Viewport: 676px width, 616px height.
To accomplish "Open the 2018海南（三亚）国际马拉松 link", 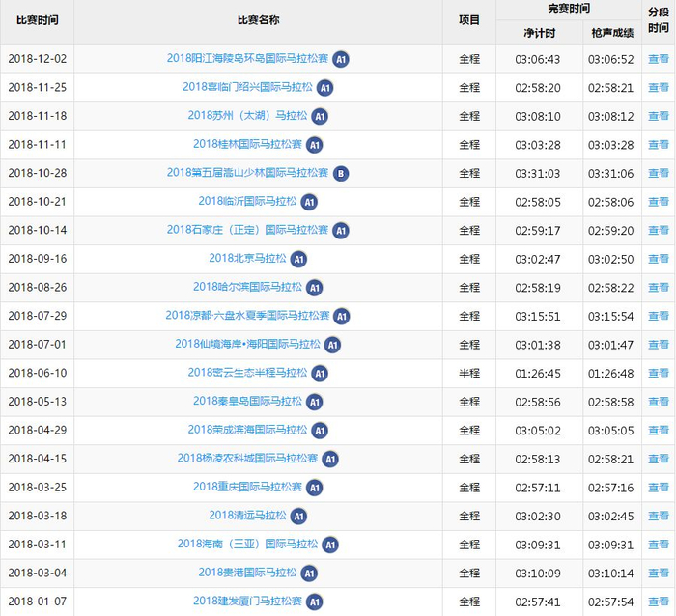I will (x=247, y=545).
